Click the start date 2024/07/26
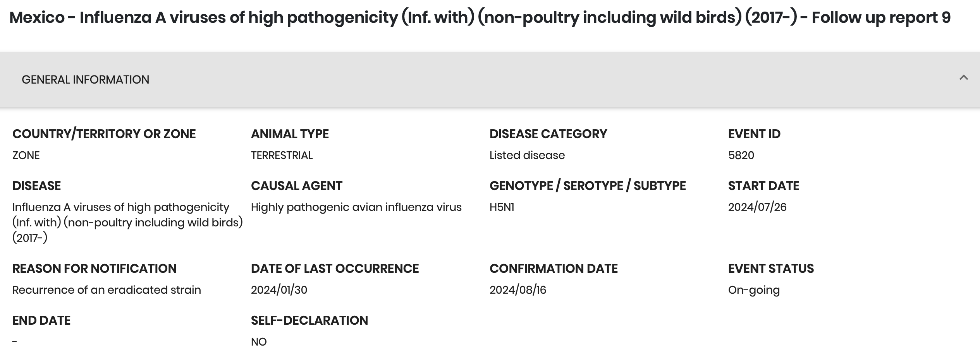980x363 pixels. coord(757,207)
